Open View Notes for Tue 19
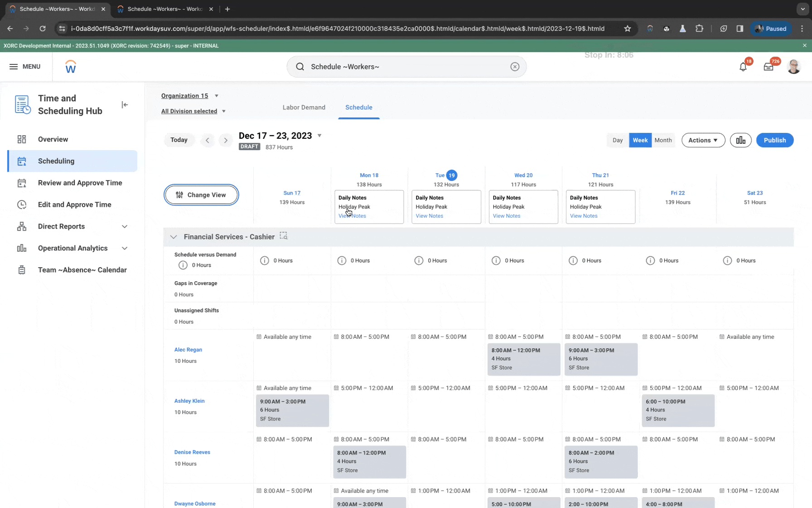The image size is (812, 508). point(430,216)
